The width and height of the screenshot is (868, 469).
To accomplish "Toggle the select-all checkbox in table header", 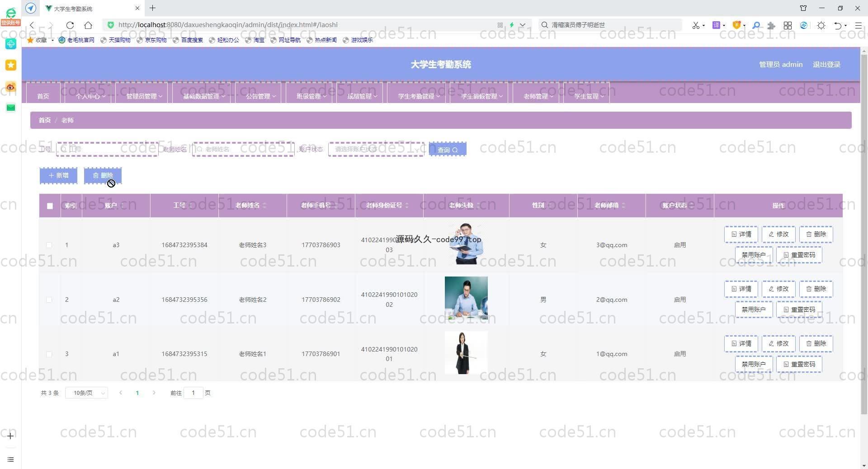I will (x=50, y=206).
